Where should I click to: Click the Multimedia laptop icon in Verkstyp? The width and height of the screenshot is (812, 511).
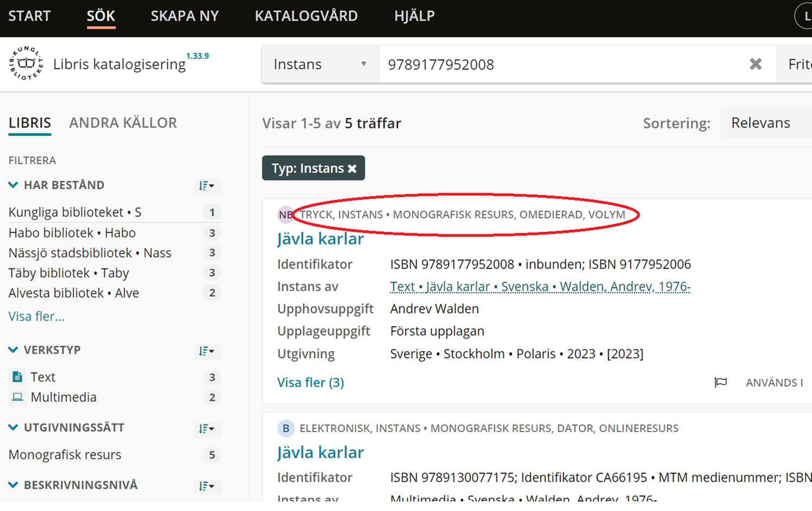[x=17, y=397]
